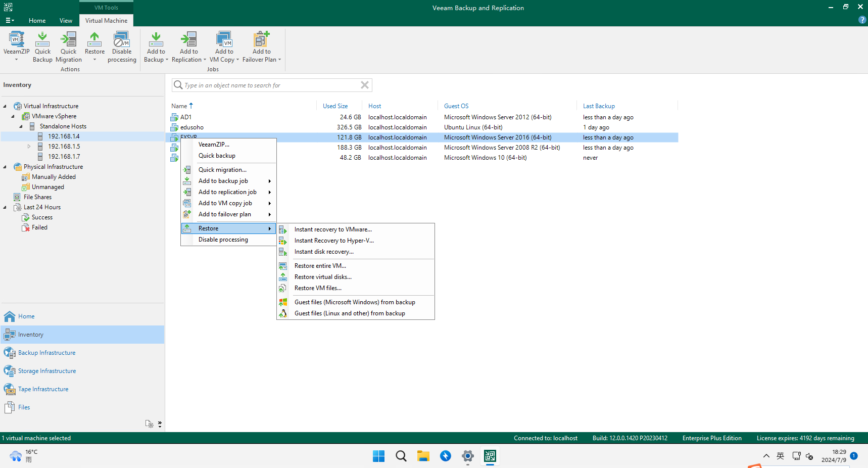
Task: Select Manually Added in inventory tree
Action: coord(54,177)
